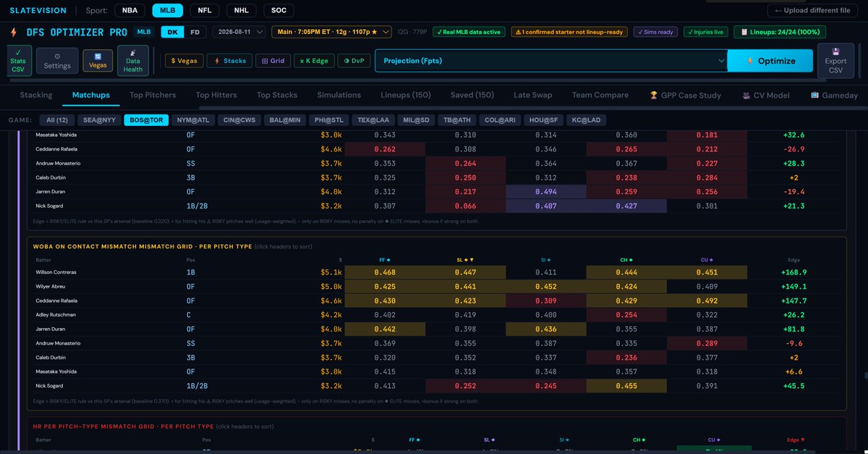Image resolution: width=868 pixels, height=454 pixels.
Task: Open the Gameday tab
Action: click(835, 95)
